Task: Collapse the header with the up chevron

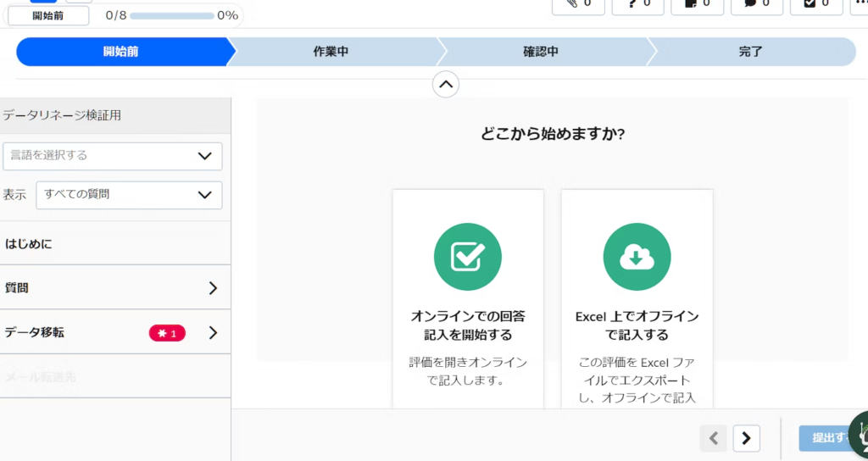Action: tap(446, 84)
